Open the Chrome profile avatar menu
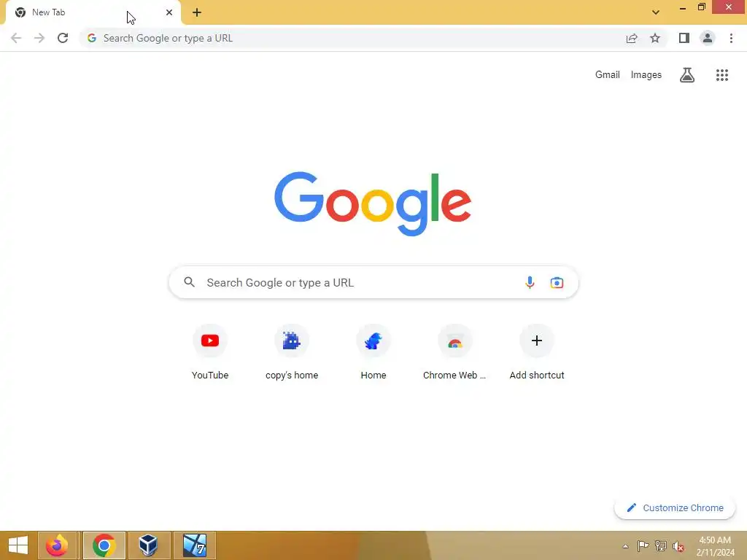Viewport: 747px width, 560px height. 708,38
